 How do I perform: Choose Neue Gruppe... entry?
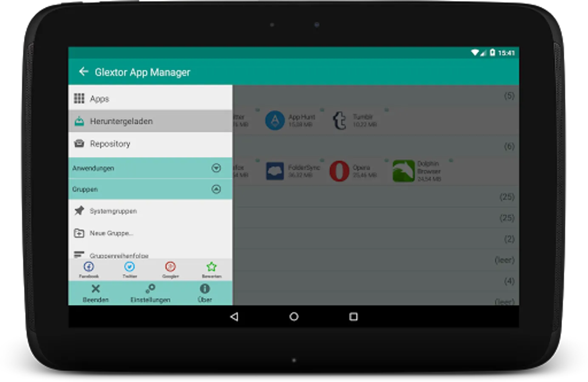pos(150,233)
